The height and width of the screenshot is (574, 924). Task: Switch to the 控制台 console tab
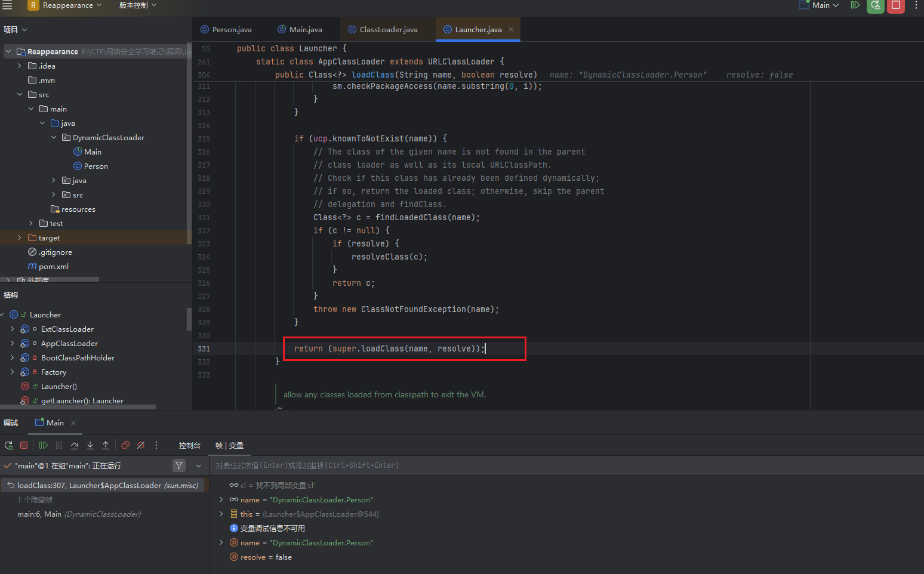click(x=189, y=446)
